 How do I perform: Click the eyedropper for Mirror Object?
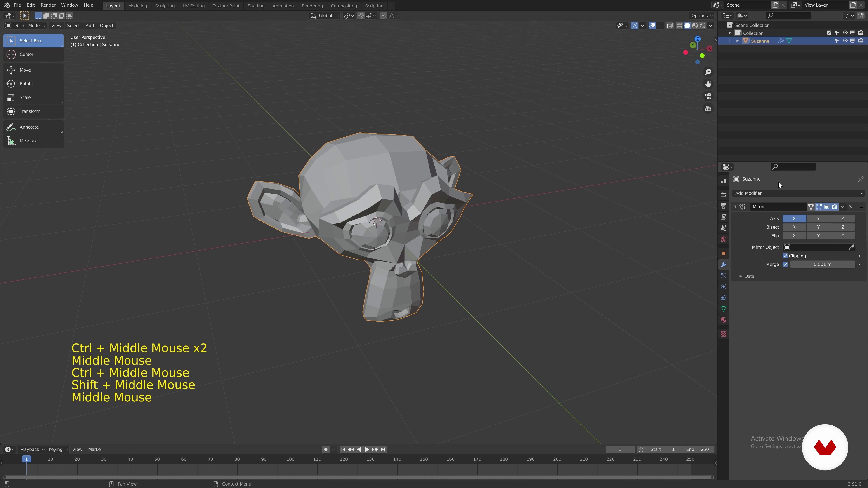(x=851, y=247)
